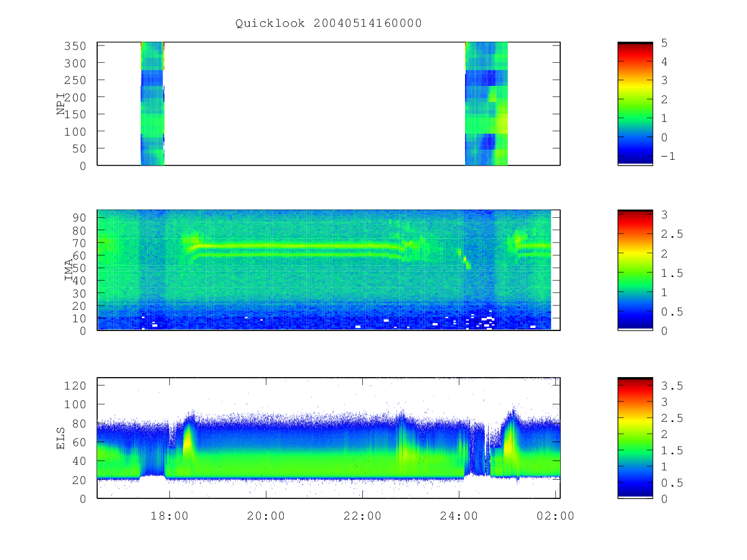Screen dimensions: 747x560
Task: Select the 22:00 time axis tick label
Action: click(x=362, y=516)
